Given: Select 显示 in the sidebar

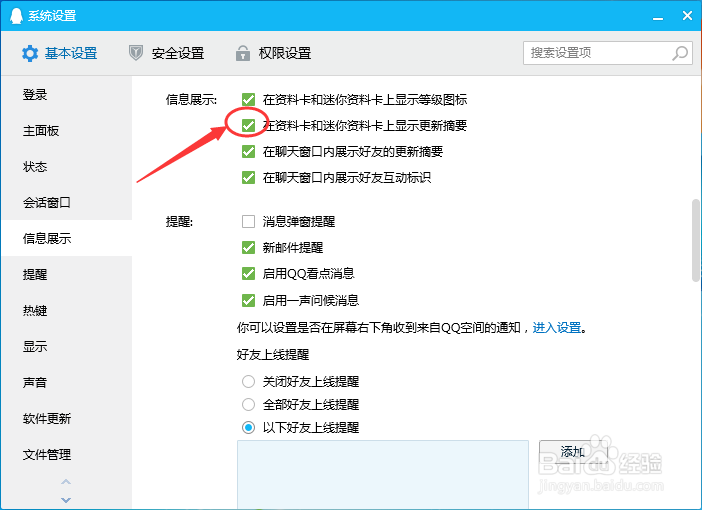Looking at the screenshot, I should 67,347.
